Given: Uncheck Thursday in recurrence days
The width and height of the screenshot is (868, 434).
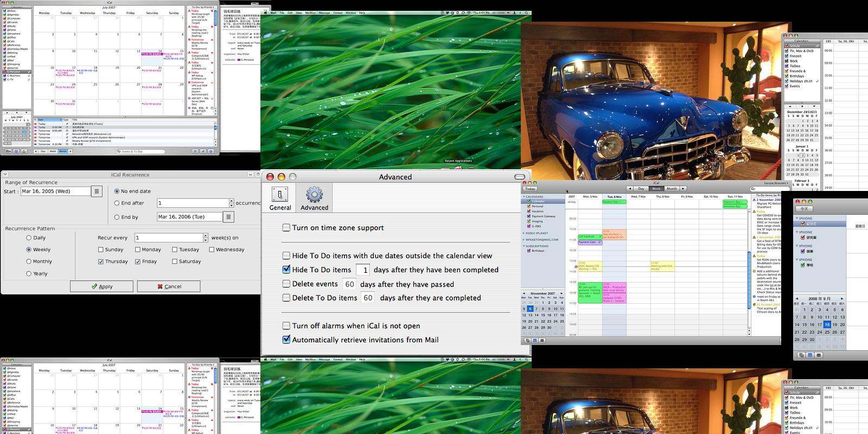Looking at the screenshot, I should coord(101,261).
